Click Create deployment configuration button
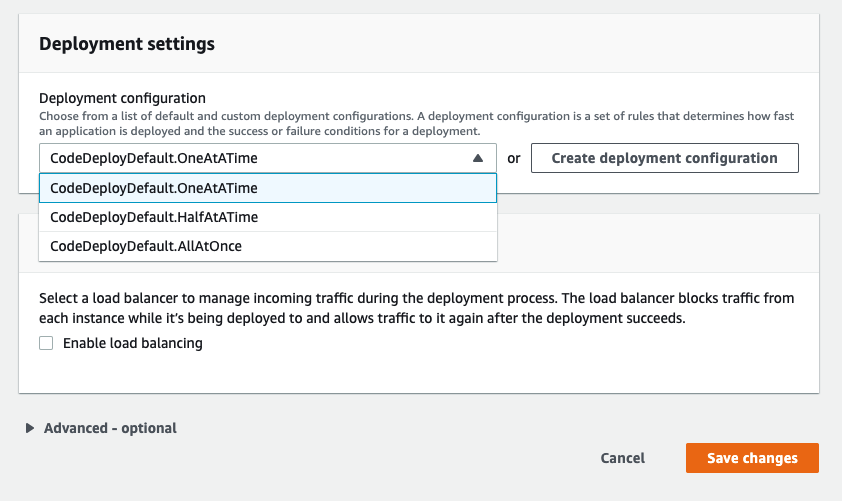The image size is (842, 501). pyautogui.click(x=665, y=158)
